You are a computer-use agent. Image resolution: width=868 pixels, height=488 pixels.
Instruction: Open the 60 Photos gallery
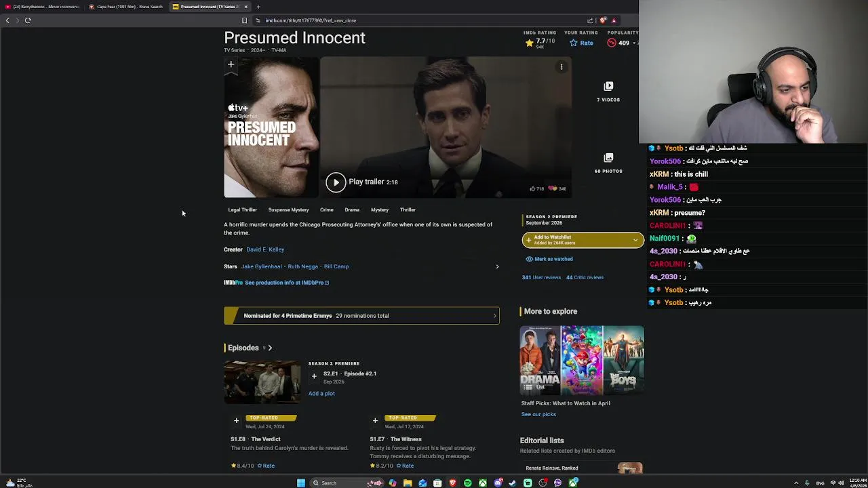[x=608, y=163]
